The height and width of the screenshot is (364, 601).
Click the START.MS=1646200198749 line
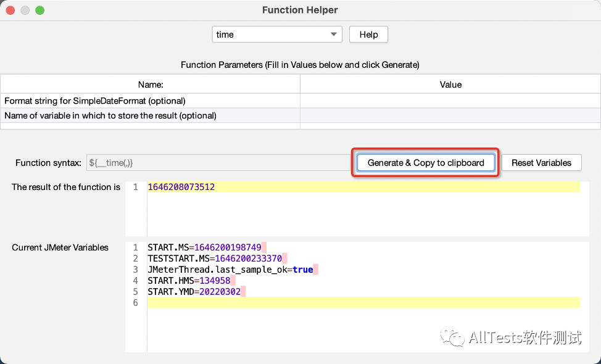tap(205, 247)
